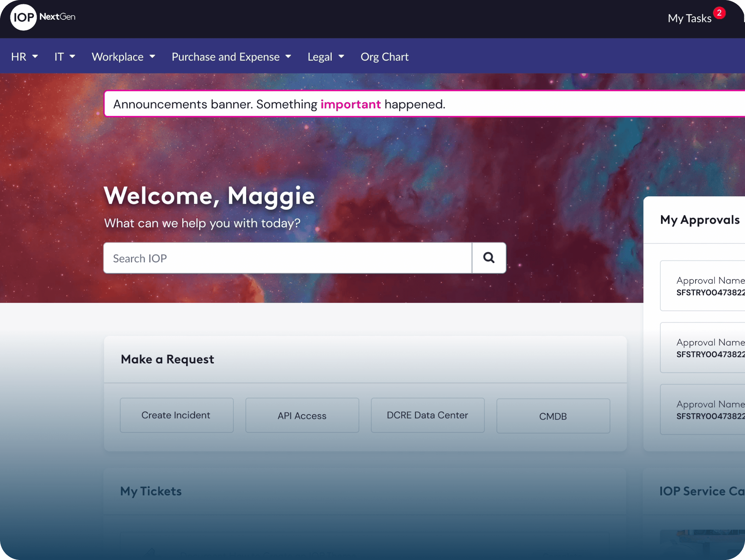The image size is (745, 560).
Task: Click the search magnifier icon button
Action: (489, 258)
